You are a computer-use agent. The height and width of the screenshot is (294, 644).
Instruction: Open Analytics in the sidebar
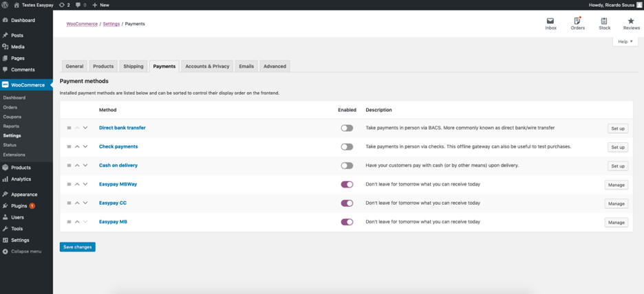pos(26,179)
